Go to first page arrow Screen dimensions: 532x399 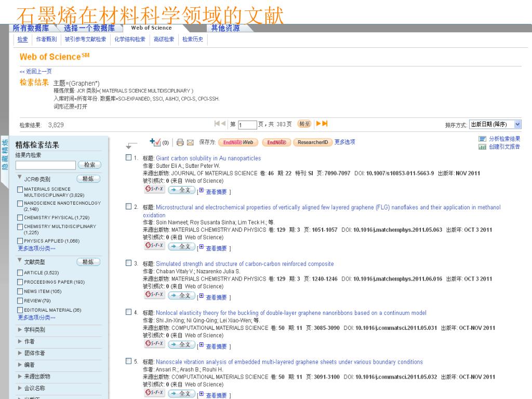pyautogui.click(x=217, y=124)
